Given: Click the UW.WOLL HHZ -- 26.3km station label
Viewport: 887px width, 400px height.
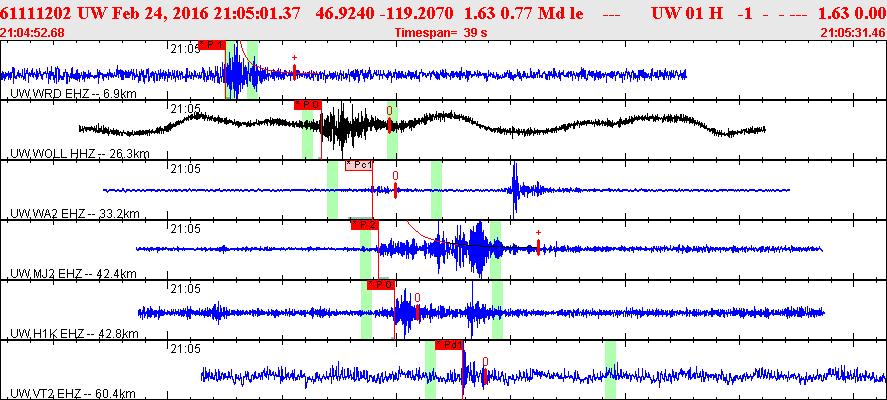Looking at the screenshot, I should (80, 153).
